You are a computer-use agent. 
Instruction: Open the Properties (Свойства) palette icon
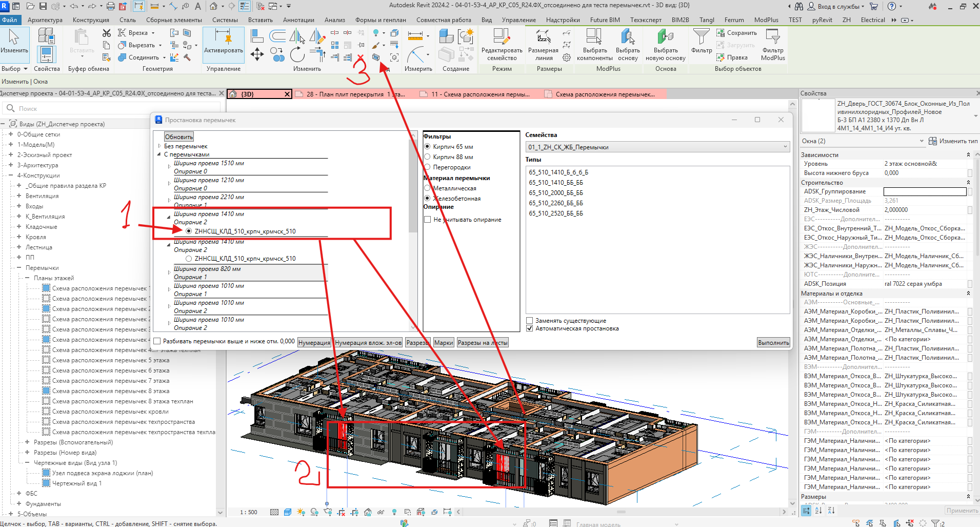tap(46, 54)
